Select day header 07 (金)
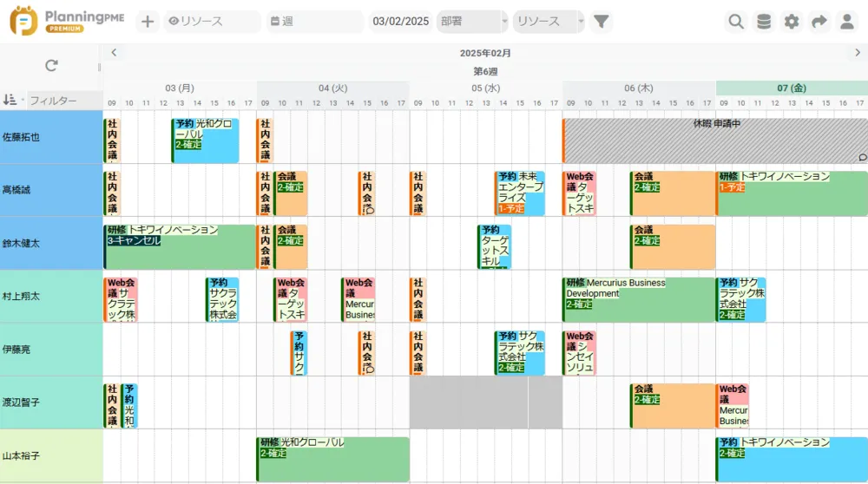 click(792, 88)
